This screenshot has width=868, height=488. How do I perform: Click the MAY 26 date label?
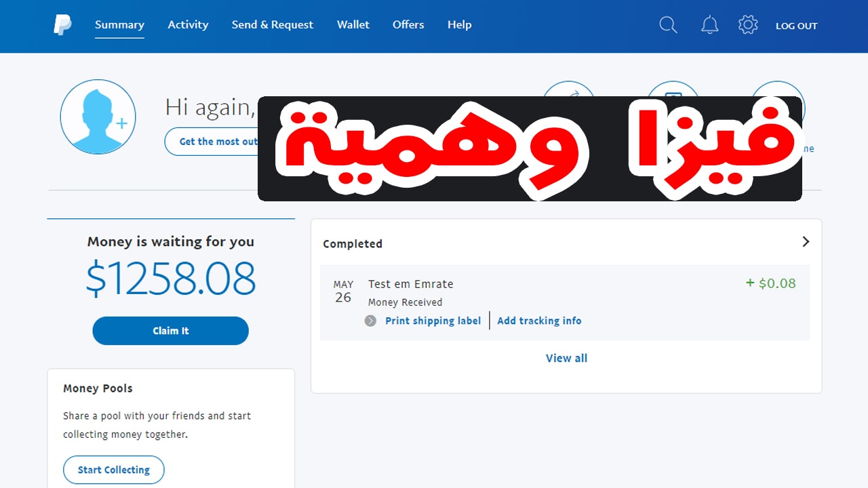click(343, 291)
